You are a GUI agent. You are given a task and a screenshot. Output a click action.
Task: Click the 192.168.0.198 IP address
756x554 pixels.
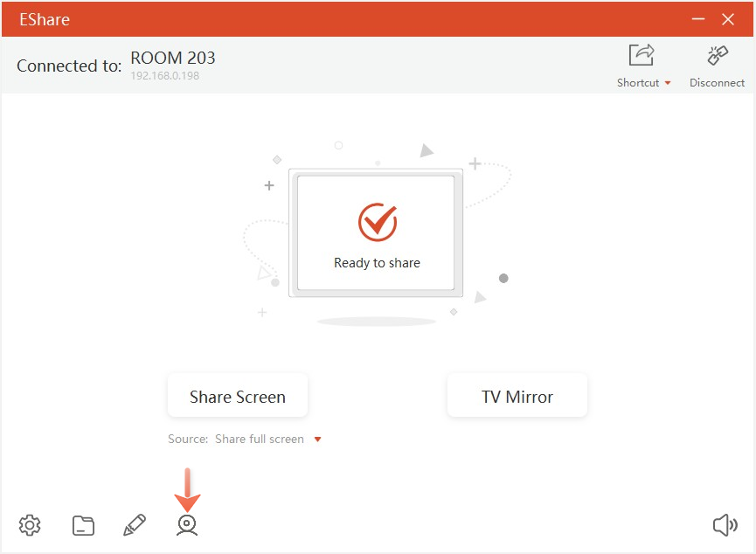165,76
